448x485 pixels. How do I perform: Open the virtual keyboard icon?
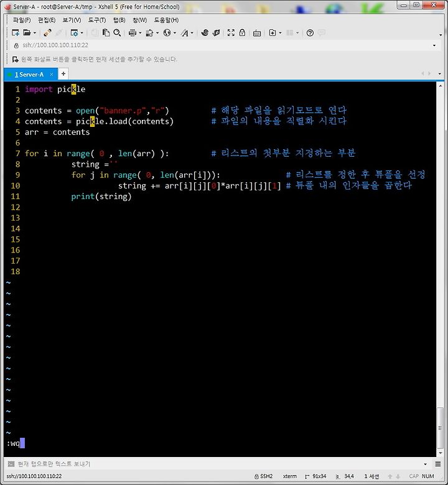(256, 33)
